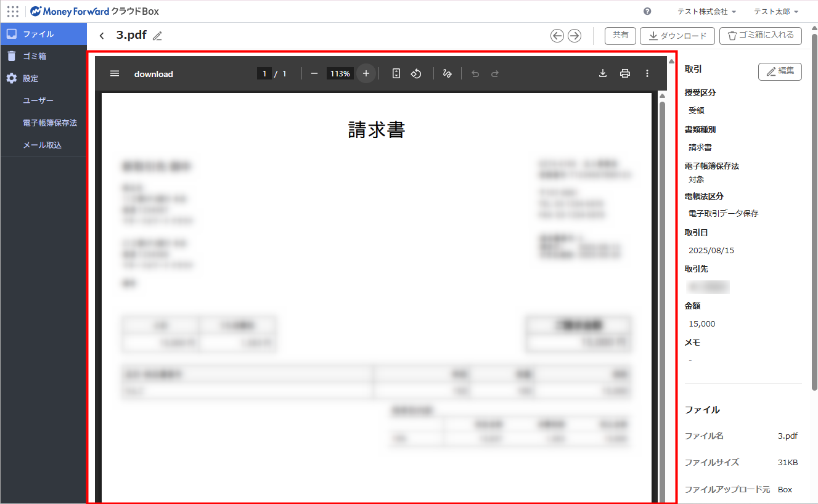
Task: Select ゴミ箱 in the sidebar
Action: (x=35, y=56)
